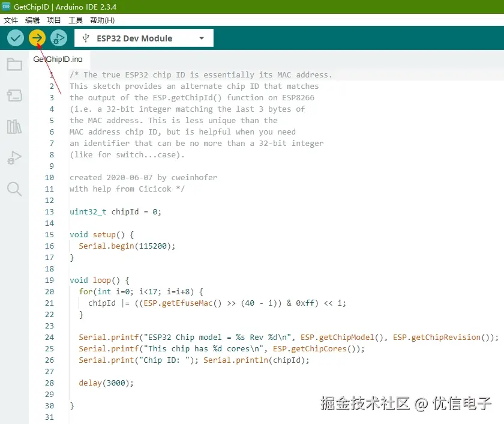Click 'ESP.getChipModel()' in line 24
This screenshot has height=424, width=504.
point(342,337)
